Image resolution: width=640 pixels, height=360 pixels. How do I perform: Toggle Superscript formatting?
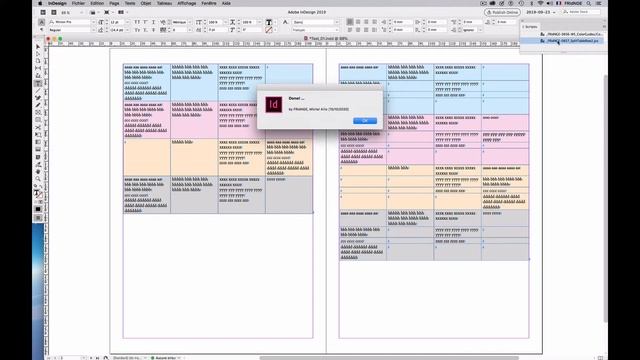(145, 22)
